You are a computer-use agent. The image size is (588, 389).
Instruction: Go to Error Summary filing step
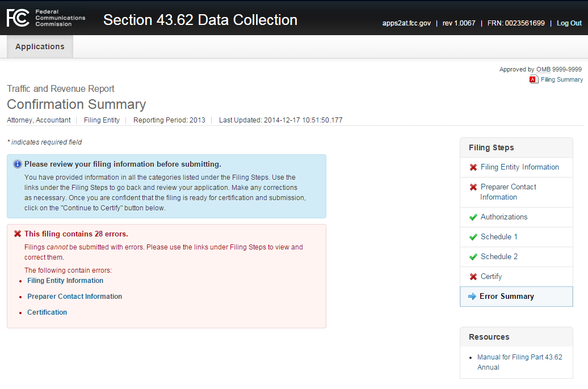click(506, 297)
